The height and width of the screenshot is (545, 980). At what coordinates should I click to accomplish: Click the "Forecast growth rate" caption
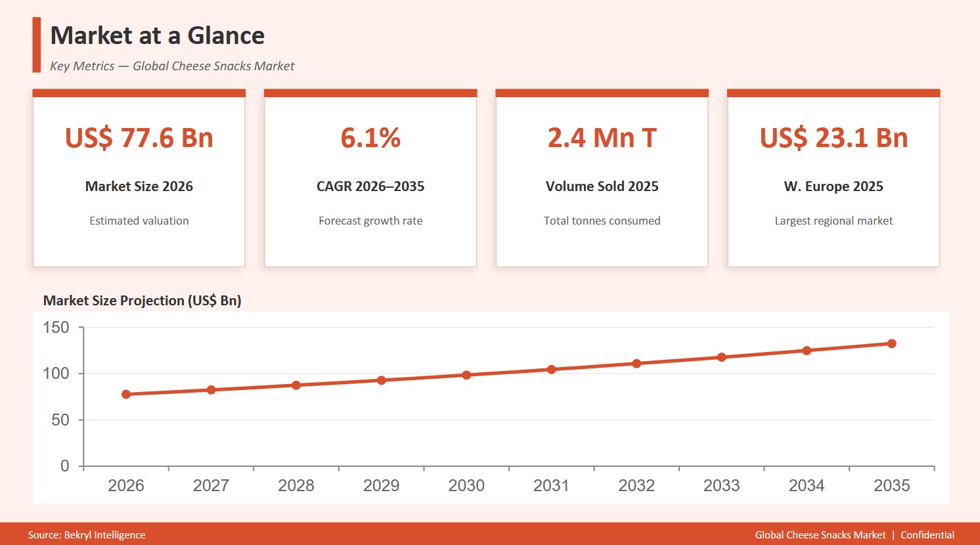click(x=370, y=221)
